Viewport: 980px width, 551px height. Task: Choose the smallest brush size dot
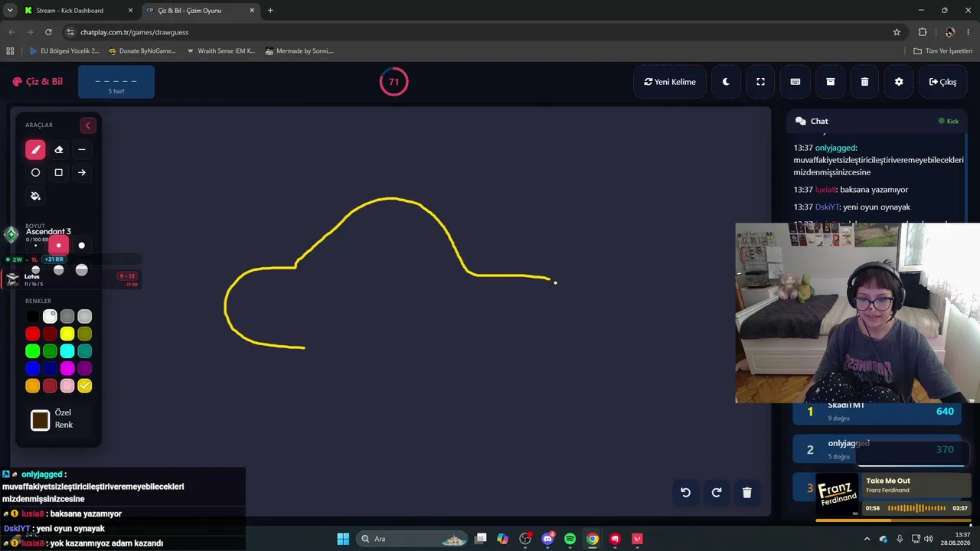coord(35,246)
